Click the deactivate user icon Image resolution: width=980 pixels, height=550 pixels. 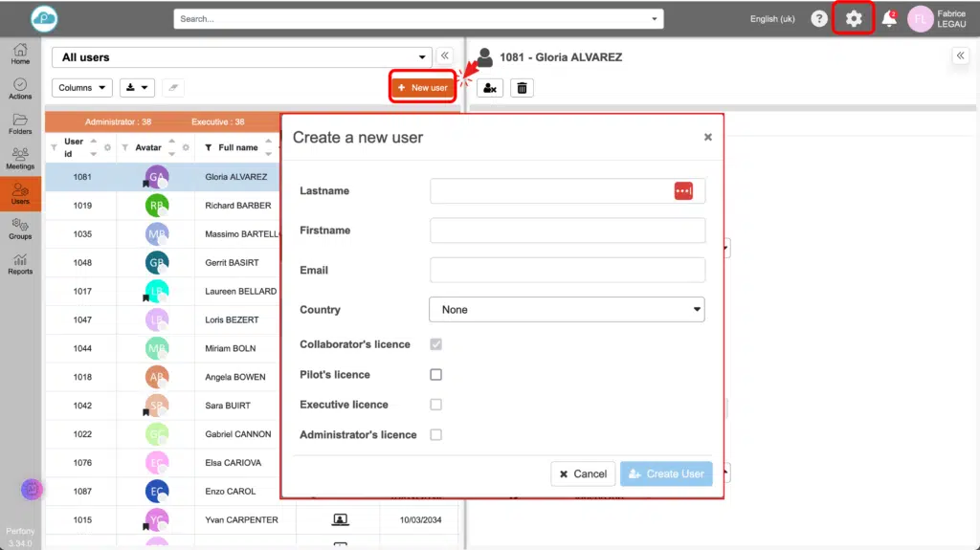[490, 88]
